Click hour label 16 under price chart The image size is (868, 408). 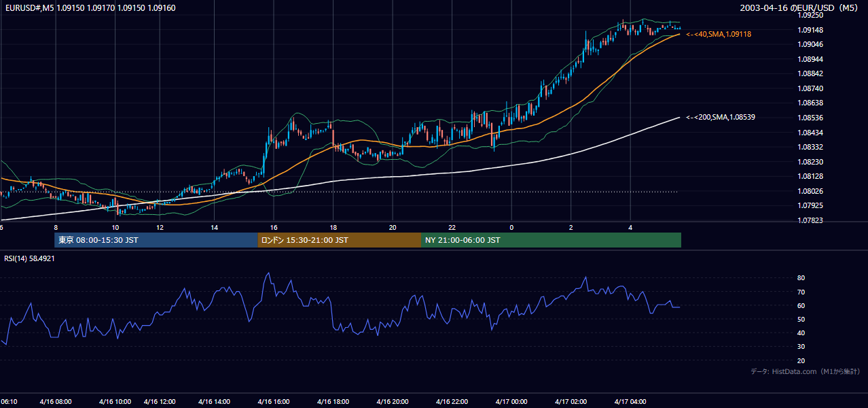point(274,227)
